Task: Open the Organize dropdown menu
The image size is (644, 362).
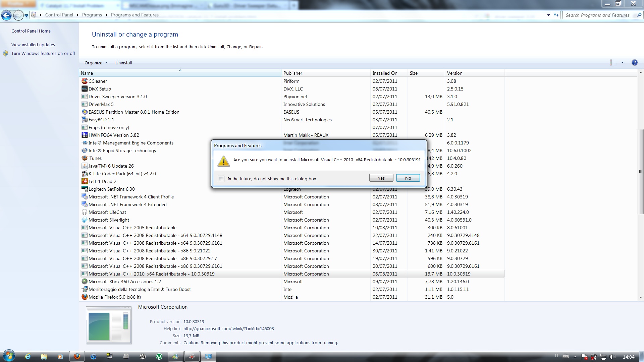Action: [96, 63]
